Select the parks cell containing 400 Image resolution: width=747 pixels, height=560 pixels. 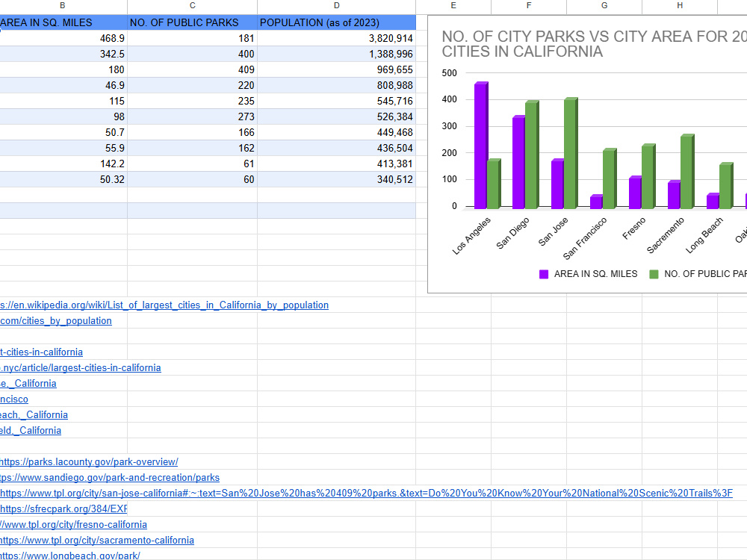click(193, 54)
